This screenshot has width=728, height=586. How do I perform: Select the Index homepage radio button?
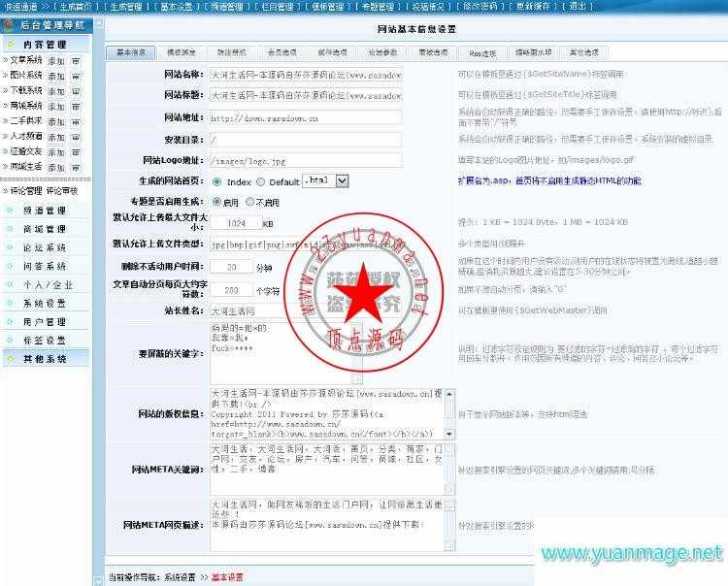click(x=216, y=181)
